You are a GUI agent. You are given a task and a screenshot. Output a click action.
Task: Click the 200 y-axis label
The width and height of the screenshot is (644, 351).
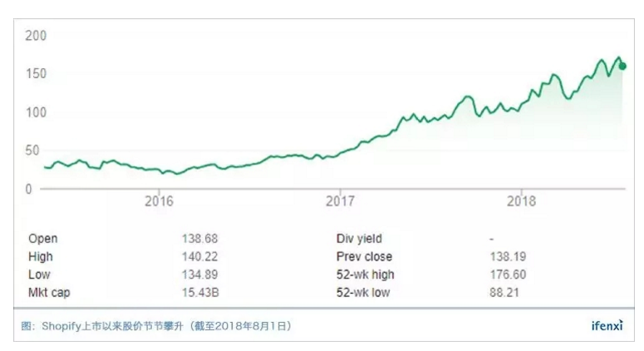click(36, 36)
